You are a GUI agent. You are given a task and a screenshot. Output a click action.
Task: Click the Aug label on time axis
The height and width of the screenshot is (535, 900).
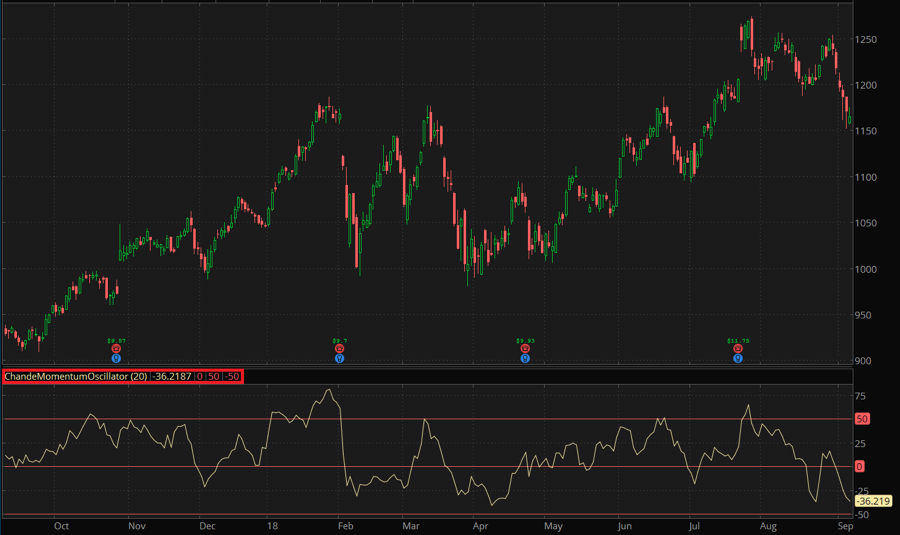coord(768,525)
